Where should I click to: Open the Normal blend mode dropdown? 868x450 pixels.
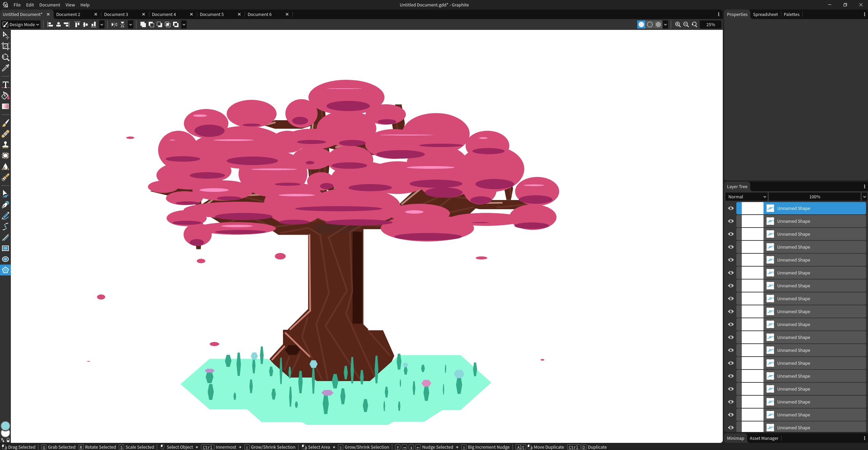click(747, 197)
